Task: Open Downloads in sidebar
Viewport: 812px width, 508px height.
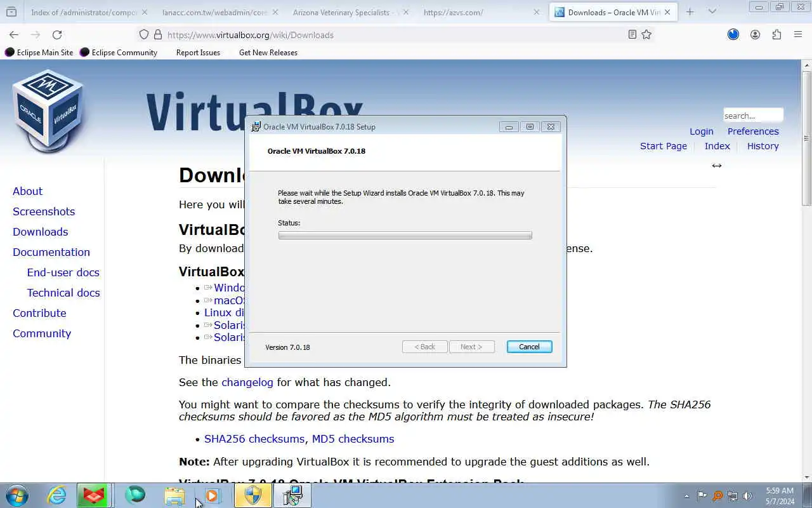Action: point(40,232)
